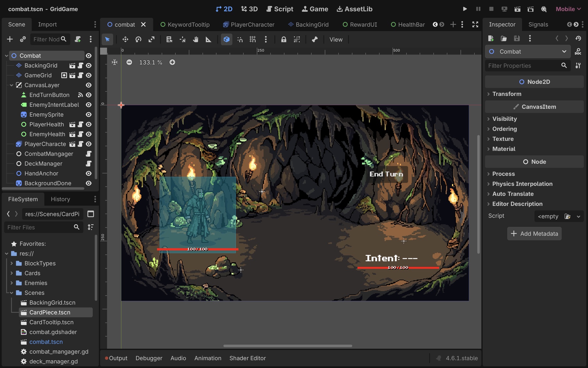Switch to the Signals tab
The height and width of the screenshot is (368, 588).
[x=538, y=24]
